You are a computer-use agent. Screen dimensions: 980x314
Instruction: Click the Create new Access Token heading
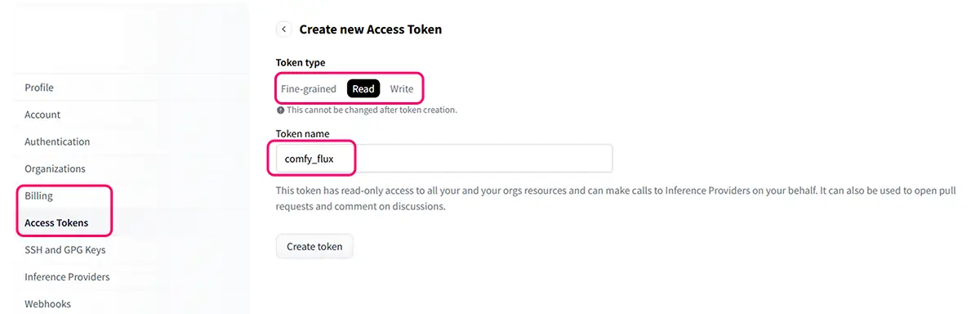pyautogui.click(x=371, y=29)
